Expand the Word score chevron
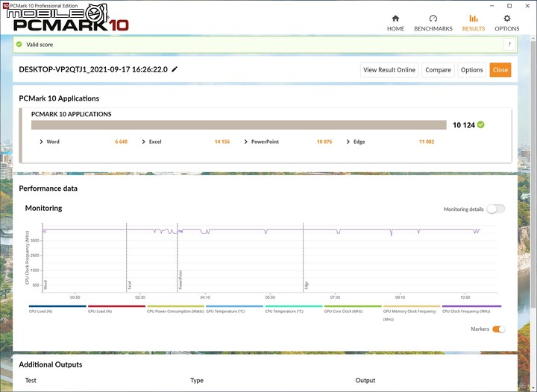537x392 pixels. pyautogui.click(x=41, y=142)
